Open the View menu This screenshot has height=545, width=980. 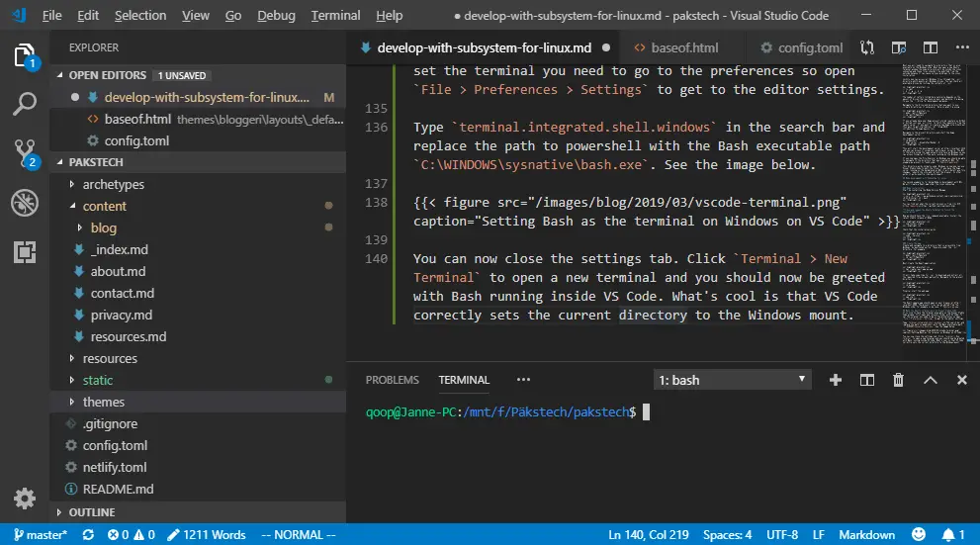pyautogui.click(x=196, y=15)
